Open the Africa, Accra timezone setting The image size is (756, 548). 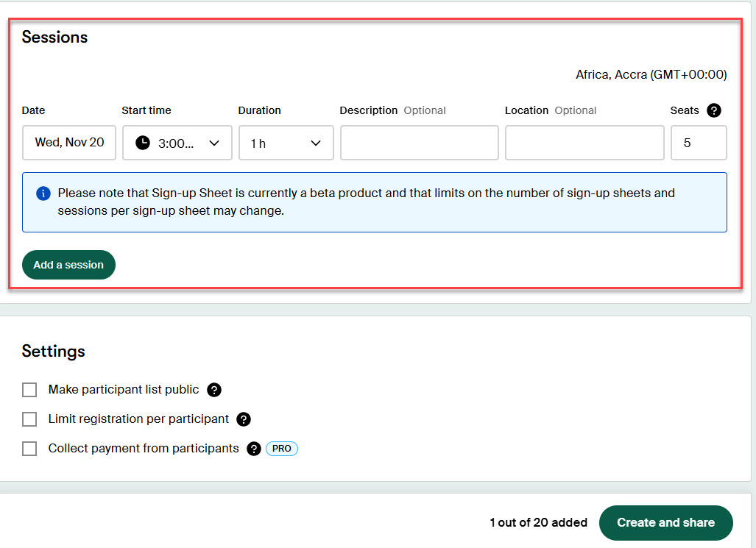coord(651,74)
